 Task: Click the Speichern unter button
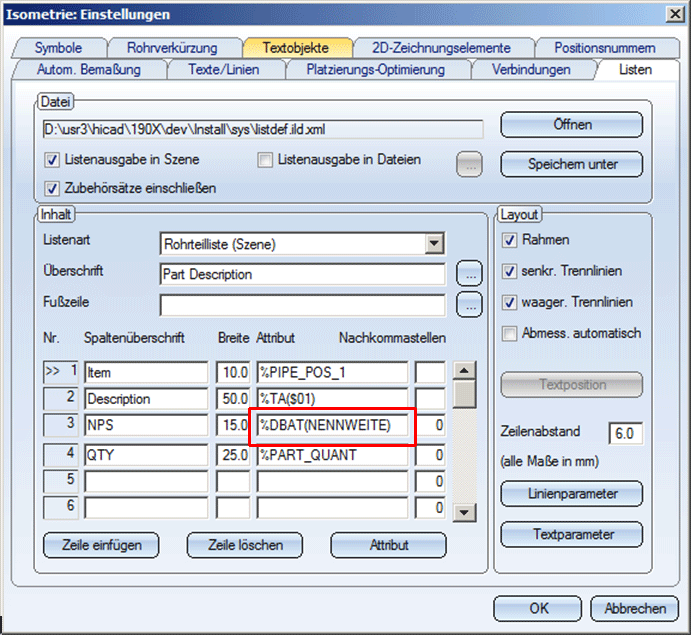[x=572, y=164]
